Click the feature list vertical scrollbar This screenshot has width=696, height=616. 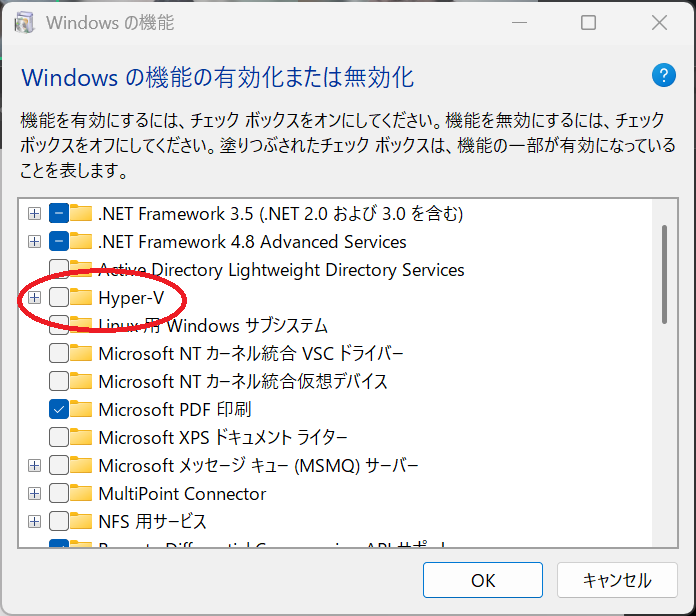664,274
